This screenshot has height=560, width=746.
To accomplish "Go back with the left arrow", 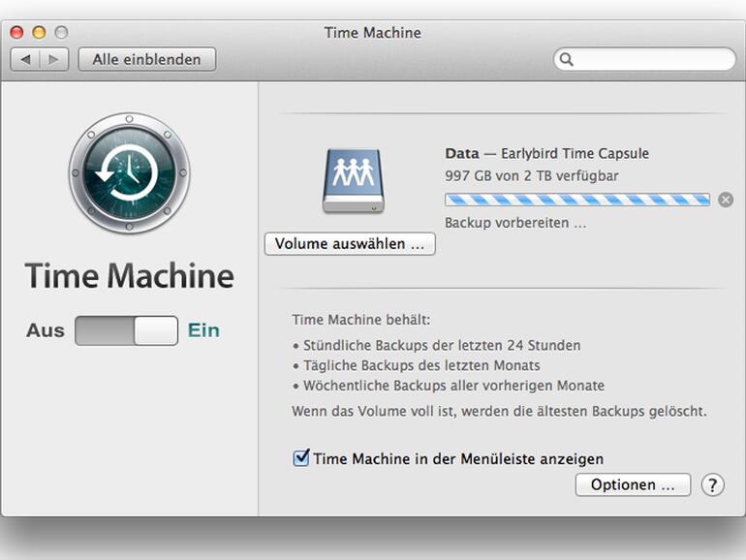I will pyautogui.click(x=26, y=59).
